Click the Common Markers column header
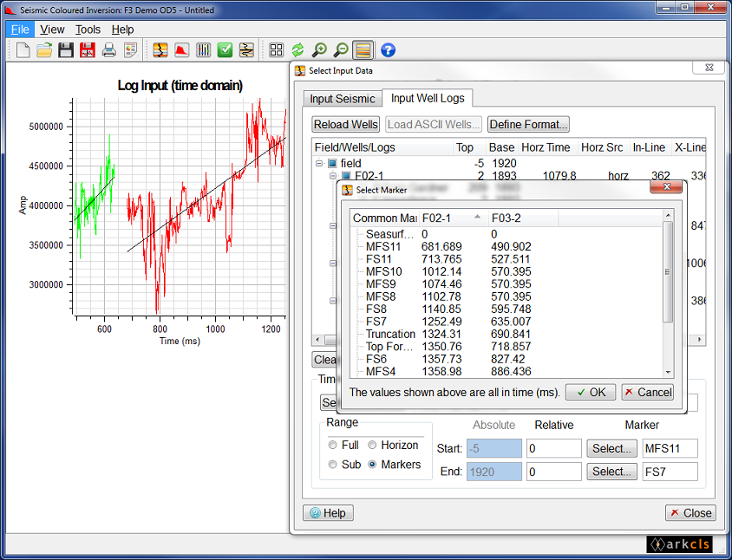Image resolution: width=732 pixels, height=560 pixels. (385, 218)
